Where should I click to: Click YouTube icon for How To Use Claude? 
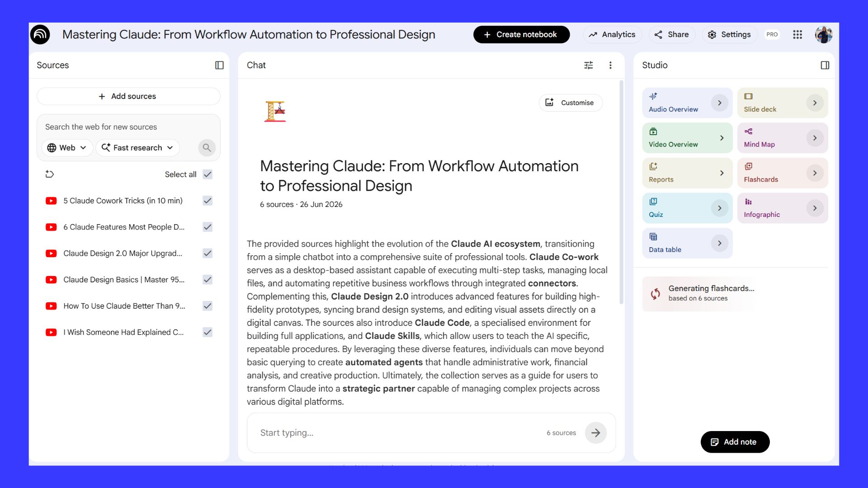[x=51, y=306]
